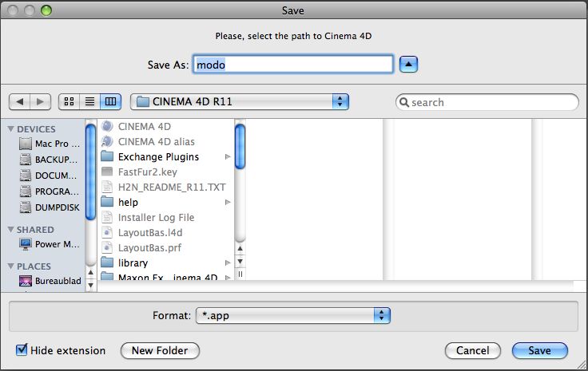Go back with the left navigation arrow
Viewport: 588px width, 371px height.
[19, 101]
